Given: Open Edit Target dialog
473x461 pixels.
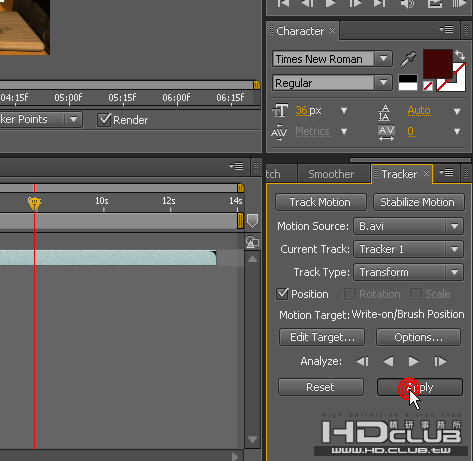Looking at the screenshot, I should (322, 337).
